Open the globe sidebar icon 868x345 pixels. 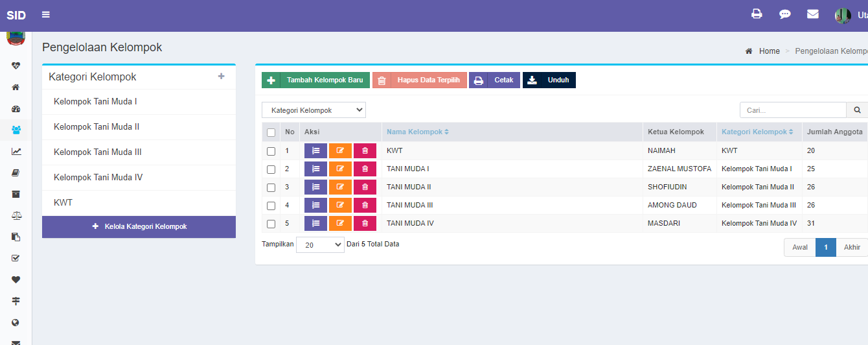pyautogui.click(x=16, y=322)
